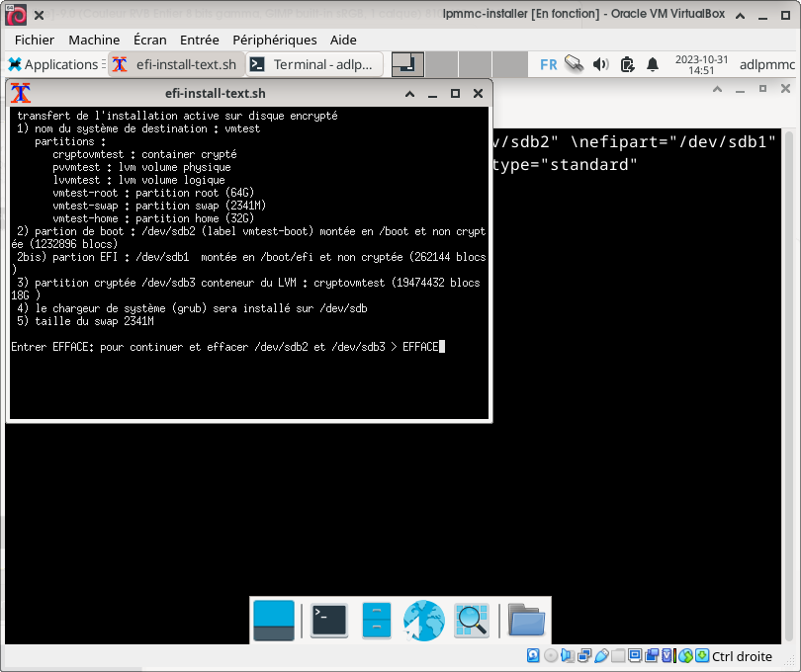
Task: Click the efi-install-text.sh taskbar button
Action: [x=175, y=64]
